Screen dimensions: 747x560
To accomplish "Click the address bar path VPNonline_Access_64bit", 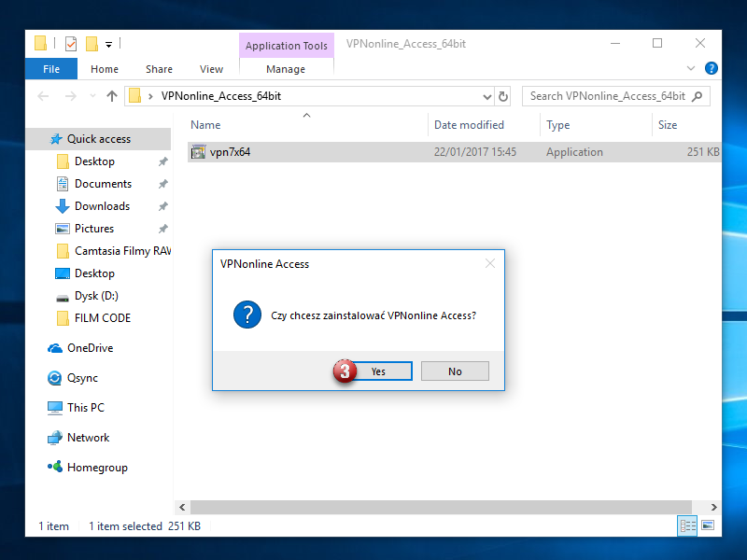I will pos(221,96).
